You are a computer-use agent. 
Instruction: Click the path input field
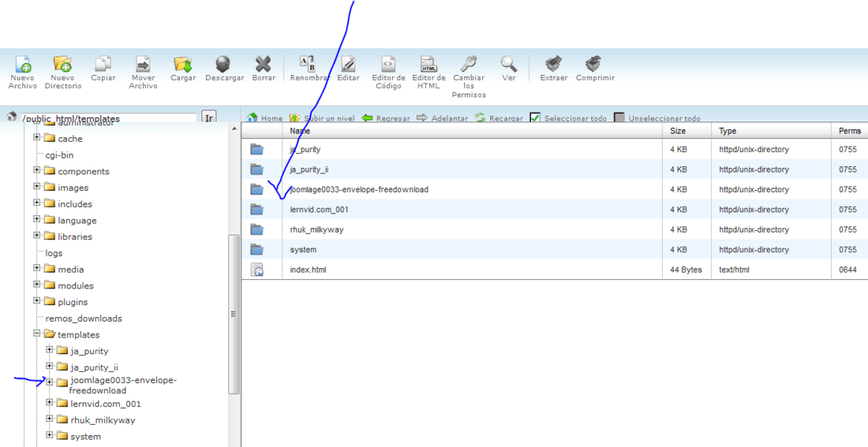coord(109,118)
